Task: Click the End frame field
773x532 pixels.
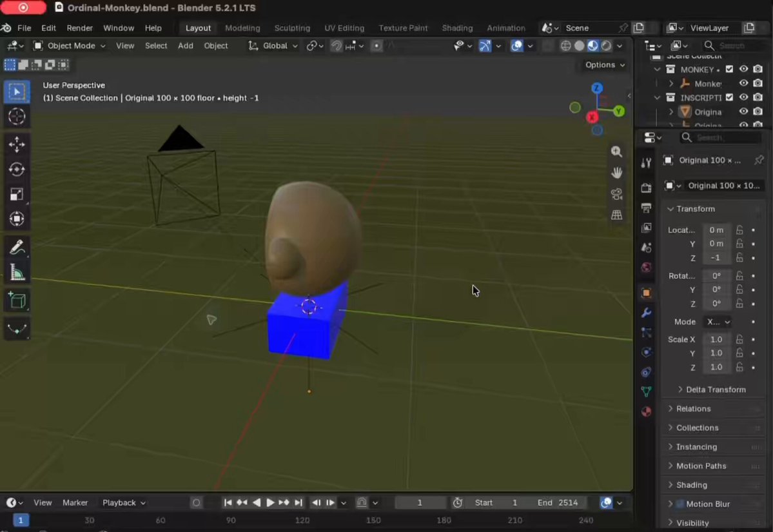Action: [x=558, y=502]
